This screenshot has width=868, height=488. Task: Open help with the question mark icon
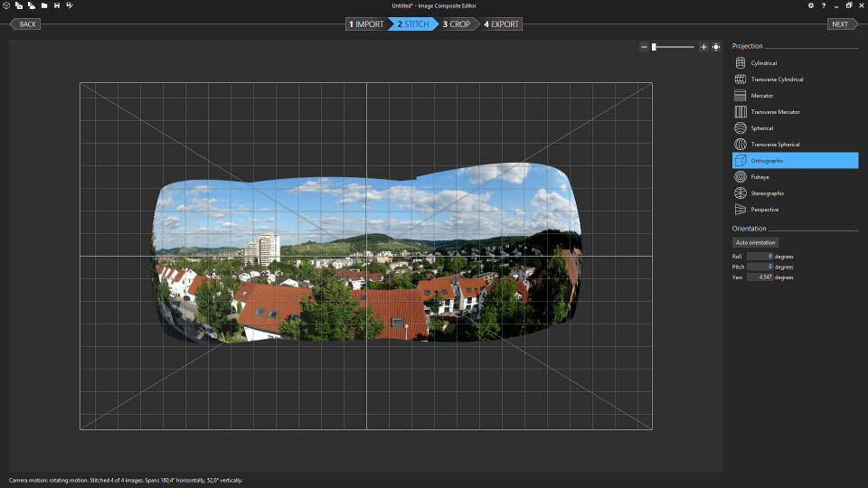(x=824, y=5)
